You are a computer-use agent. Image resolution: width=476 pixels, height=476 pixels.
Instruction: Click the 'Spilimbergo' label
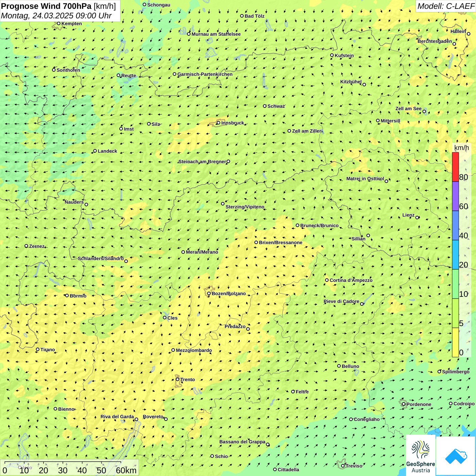456,372
